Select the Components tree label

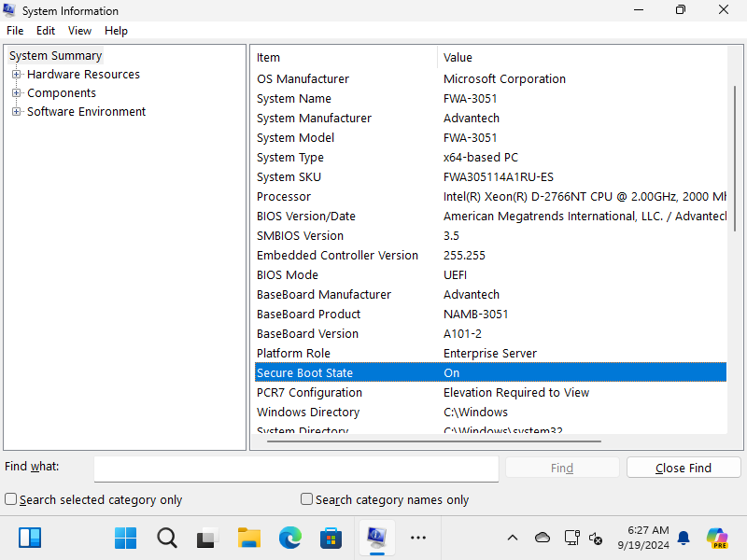click(62, 92)
